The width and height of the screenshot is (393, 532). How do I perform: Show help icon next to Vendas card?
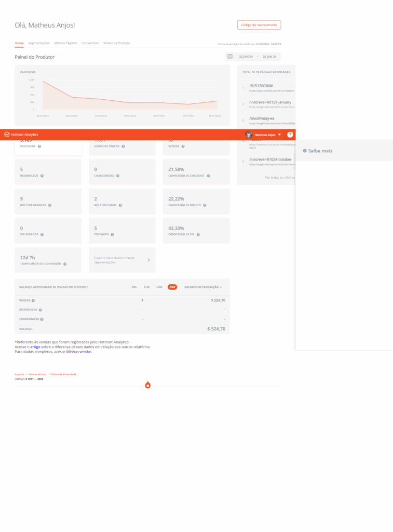pyautogui.click(x=183, y=147)
